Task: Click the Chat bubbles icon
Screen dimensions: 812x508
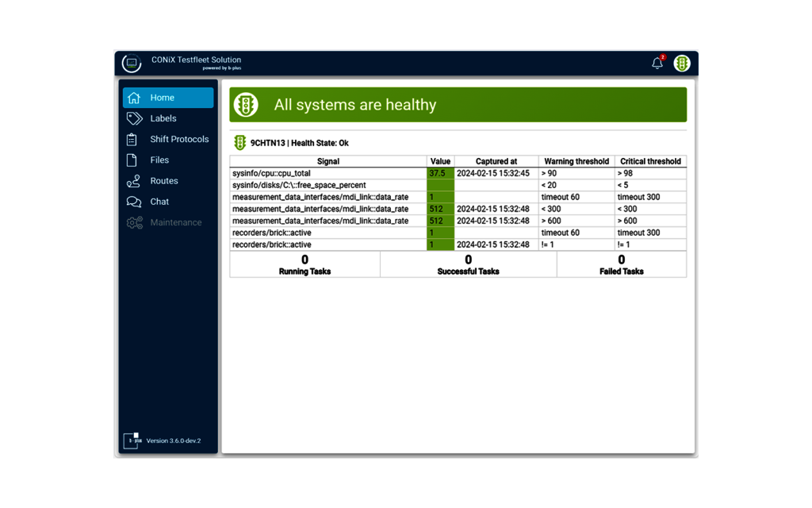Action: (134, 202)
